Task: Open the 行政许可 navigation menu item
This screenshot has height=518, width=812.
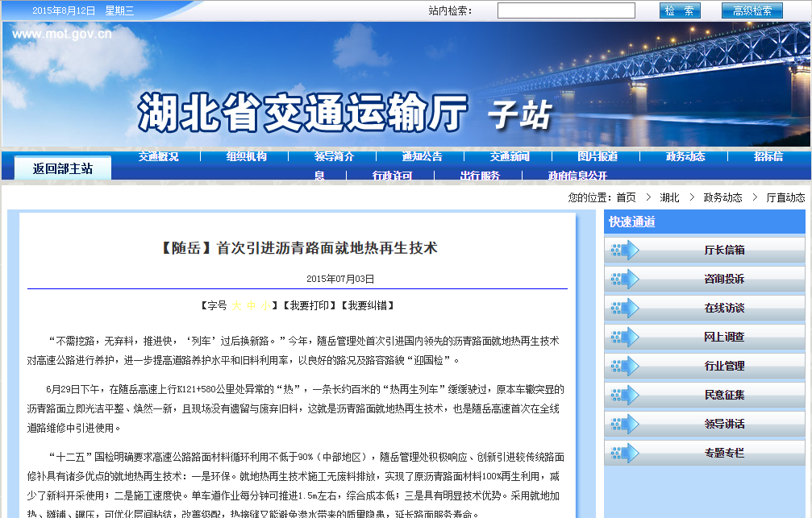Action: click(392, 176)
